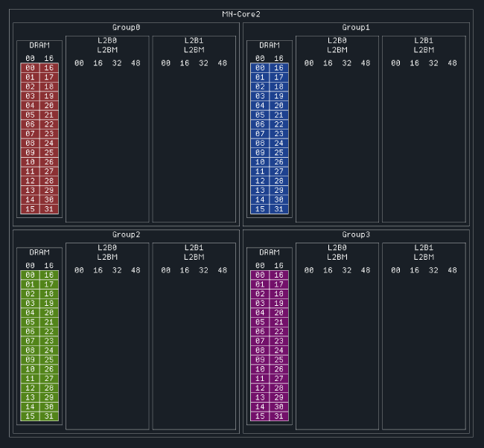The width and height of the screenshot is (484, 448).
Task: Click column header 16 in Group1 L2B0
Action: (x=328, y=63)
